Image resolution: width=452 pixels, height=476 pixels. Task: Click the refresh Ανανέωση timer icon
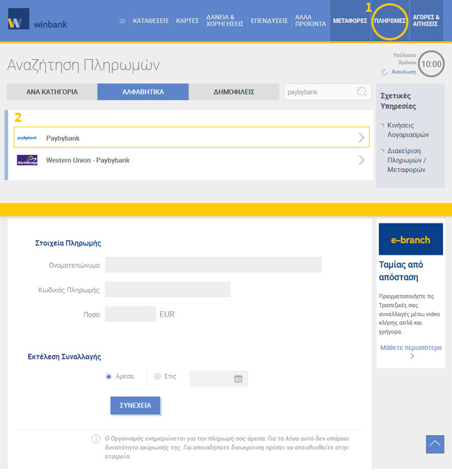[x=385, y=72]
